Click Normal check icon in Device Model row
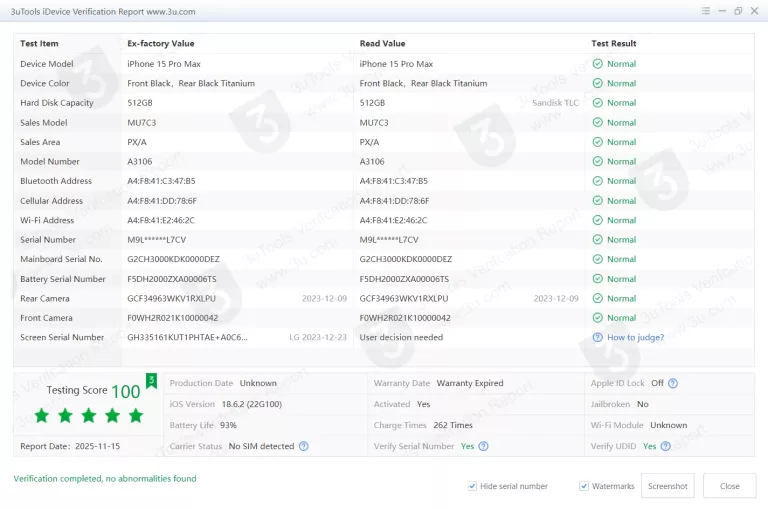The width and height of the screenshot is (768, 509). pyautogui.click(x=597, y=64)
